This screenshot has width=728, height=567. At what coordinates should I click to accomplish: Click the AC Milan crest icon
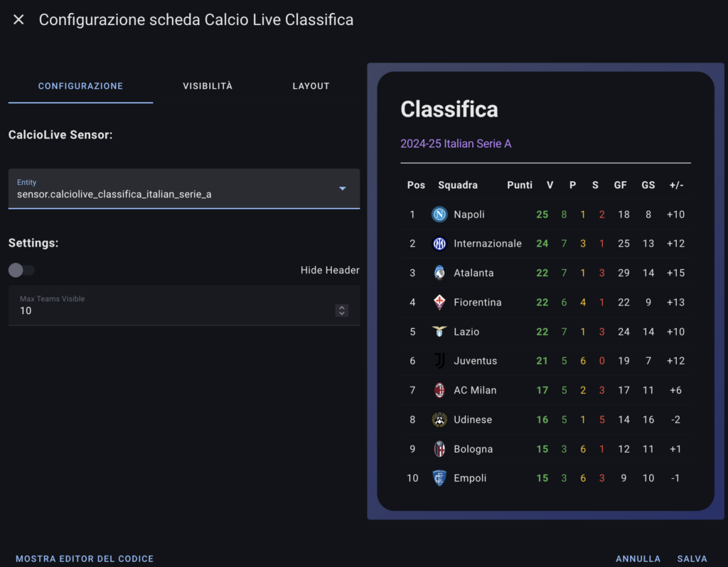439,389
